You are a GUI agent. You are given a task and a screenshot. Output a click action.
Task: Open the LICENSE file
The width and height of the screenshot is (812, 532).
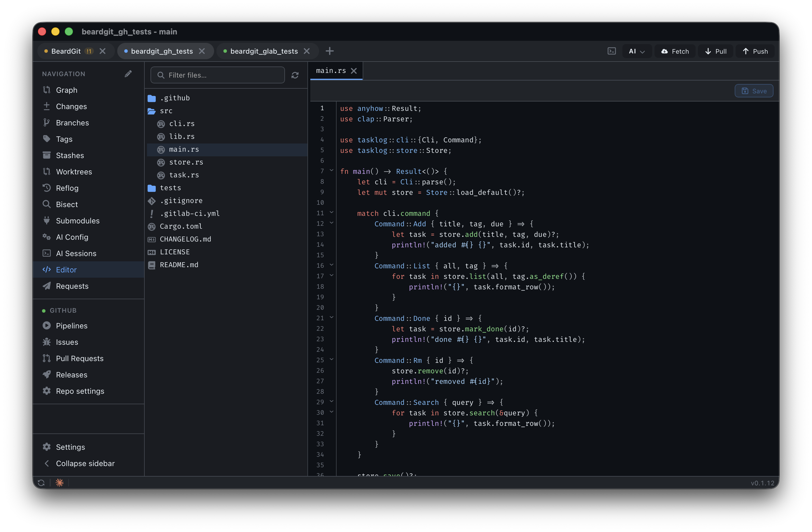(x=227, y=252)
